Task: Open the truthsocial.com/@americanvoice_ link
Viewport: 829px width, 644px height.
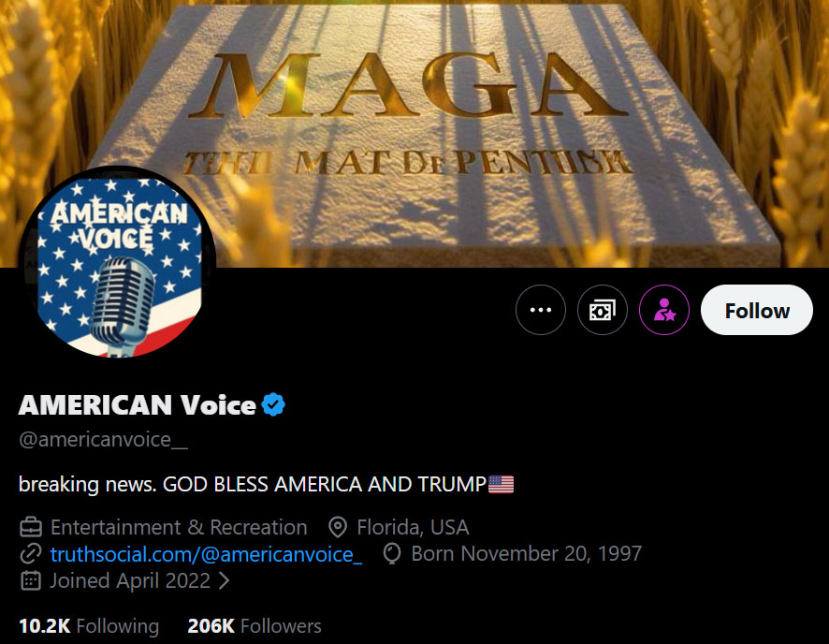Action: tap(206, 553)
